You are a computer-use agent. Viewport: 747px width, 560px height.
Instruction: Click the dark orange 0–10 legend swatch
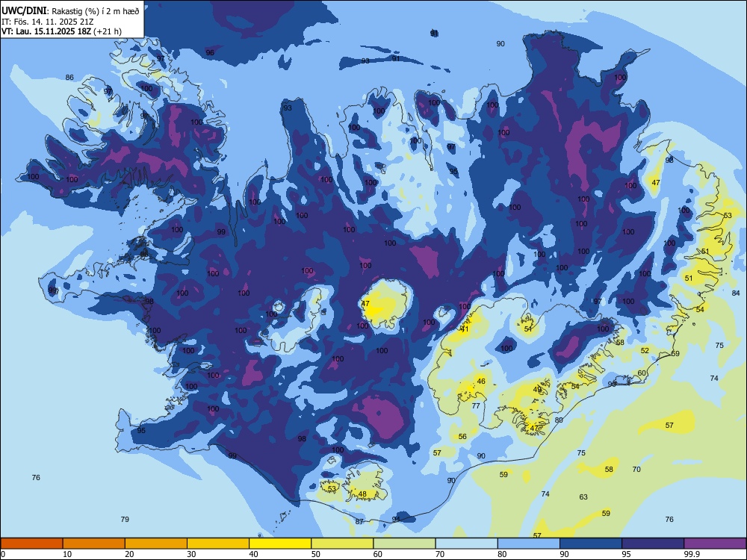pyautogui.click(x=31, y=544)
